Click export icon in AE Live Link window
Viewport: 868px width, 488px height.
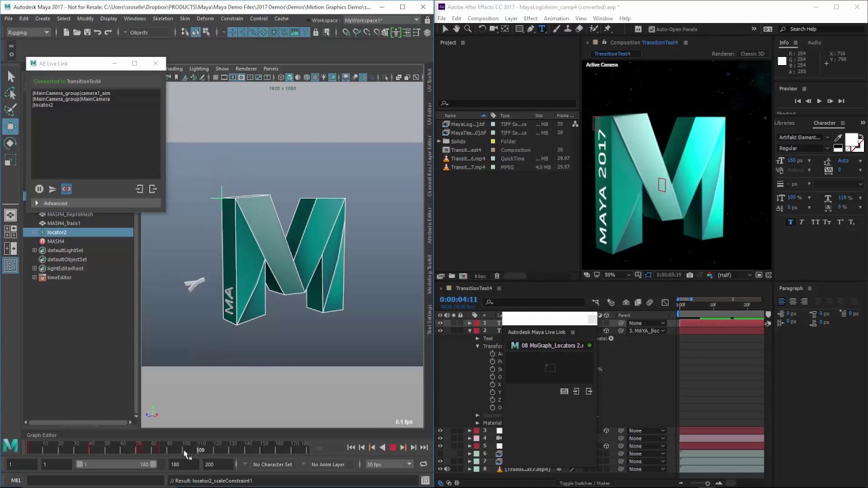point(153,189)
